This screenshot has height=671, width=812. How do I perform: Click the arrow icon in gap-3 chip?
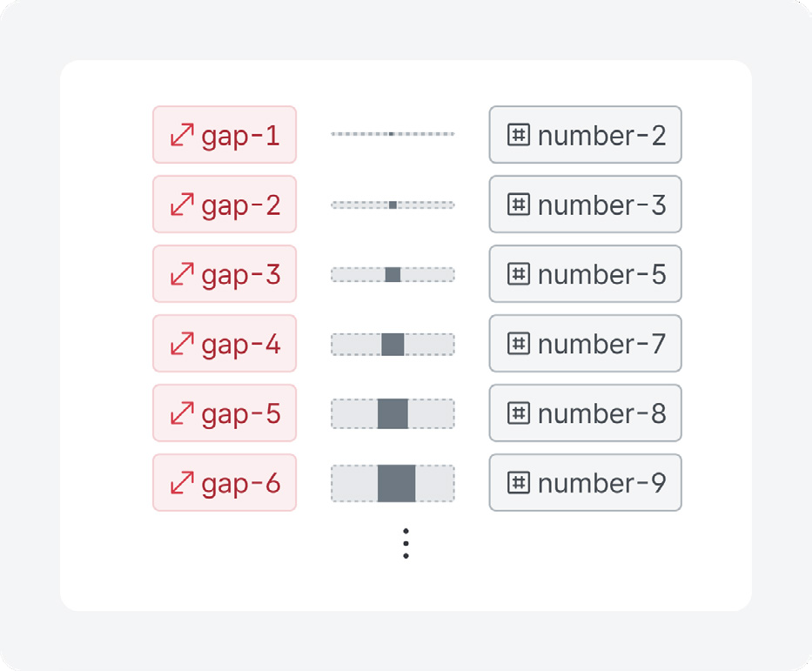182,274
